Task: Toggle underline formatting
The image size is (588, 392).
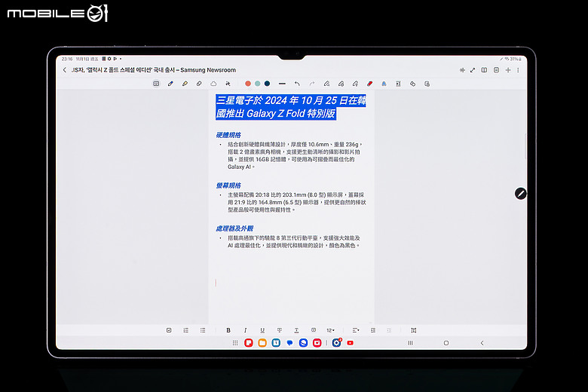Action: pyautogui.click(x=262, y=330)
